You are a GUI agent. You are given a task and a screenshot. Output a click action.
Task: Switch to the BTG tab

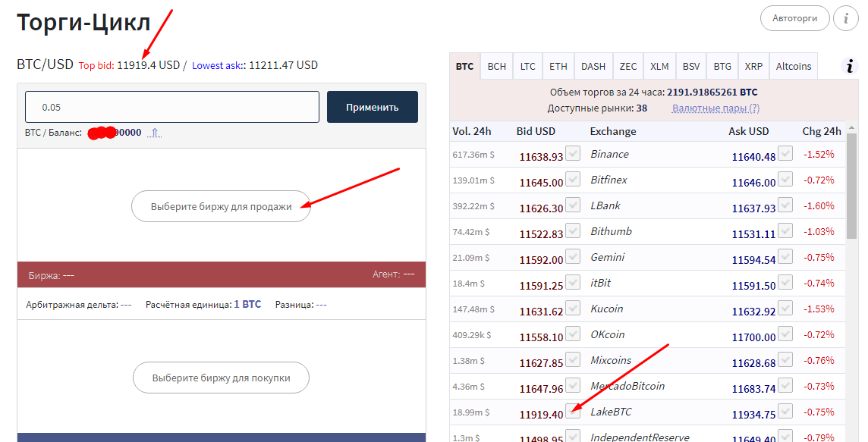click(x=722, y=67)
